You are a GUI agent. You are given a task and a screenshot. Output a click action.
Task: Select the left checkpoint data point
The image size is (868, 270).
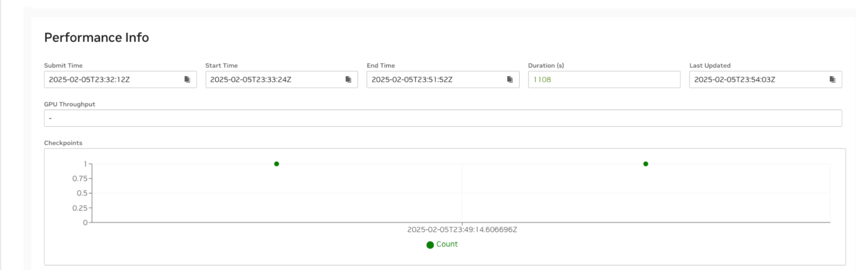276,164
